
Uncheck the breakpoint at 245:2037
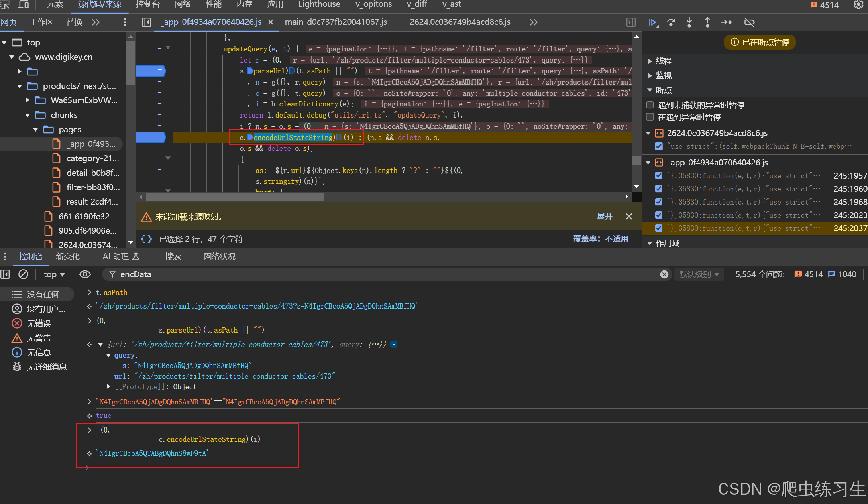tap(658, 228)
